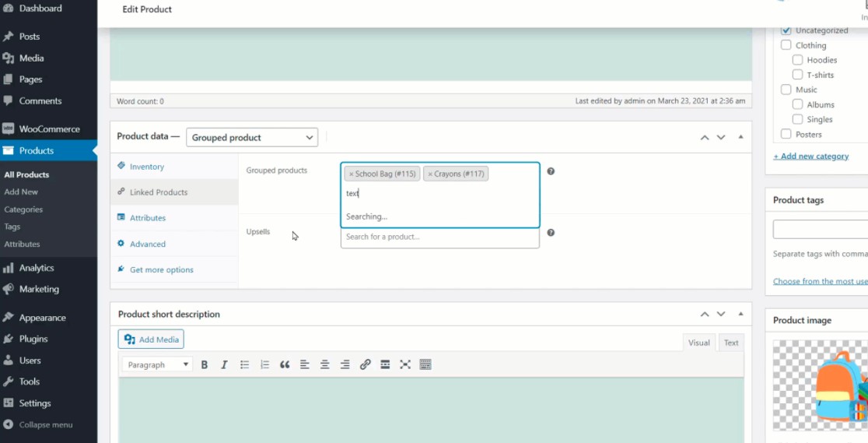Open WooCommerce in the sidebar menu
This screenshot has height=443, width=868.
49,129
